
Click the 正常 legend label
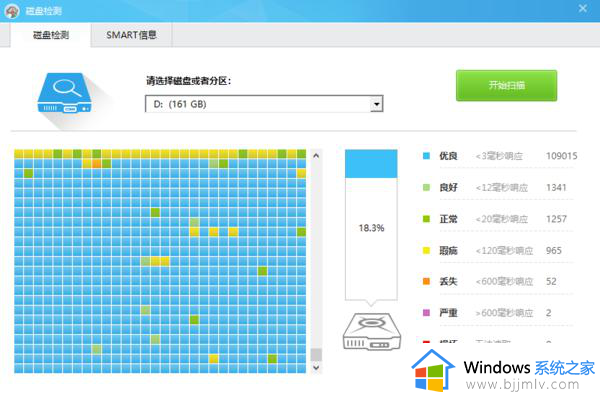448,219
